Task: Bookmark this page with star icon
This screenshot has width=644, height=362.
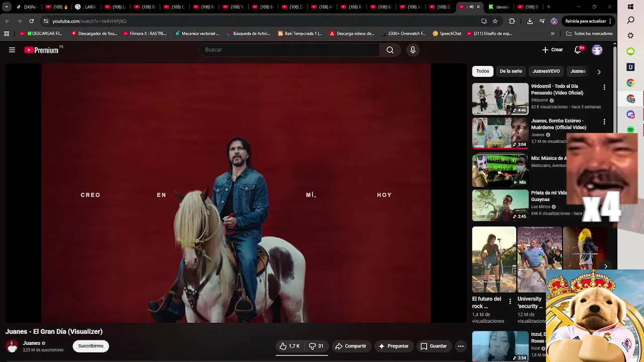Action: pyautogui.click(x=495, y=21)
